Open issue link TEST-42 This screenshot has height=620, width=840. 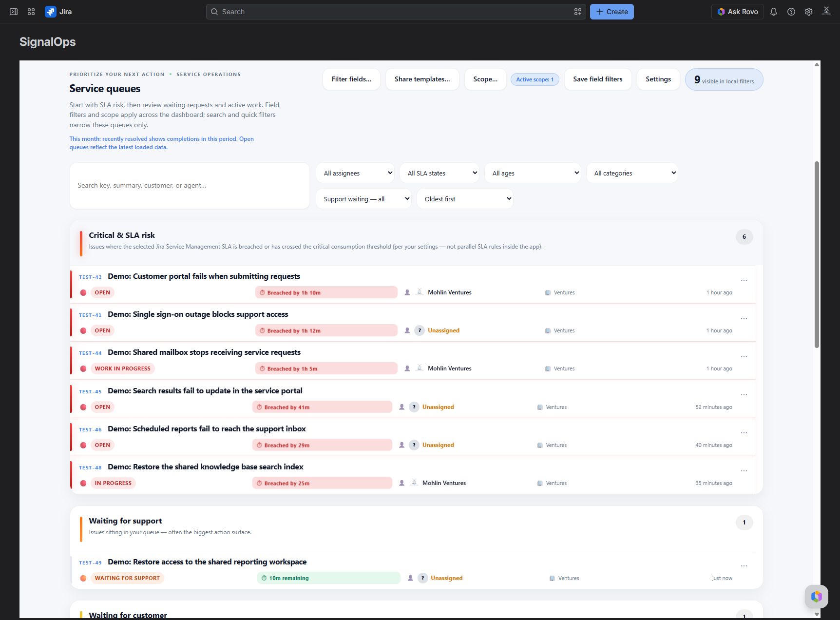[90, 277]
